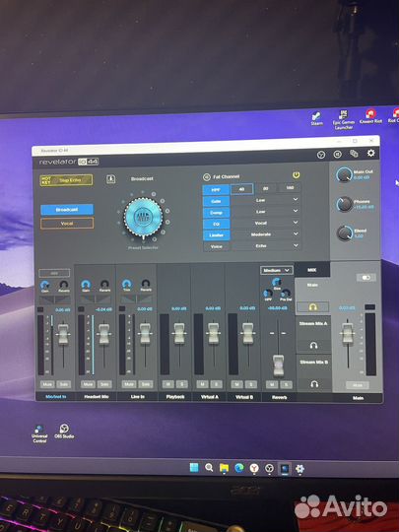This screenshot has height=532, width=399.
Task: Click the Mic/Inst In channel Reverb knob
Action: point(63,285)
